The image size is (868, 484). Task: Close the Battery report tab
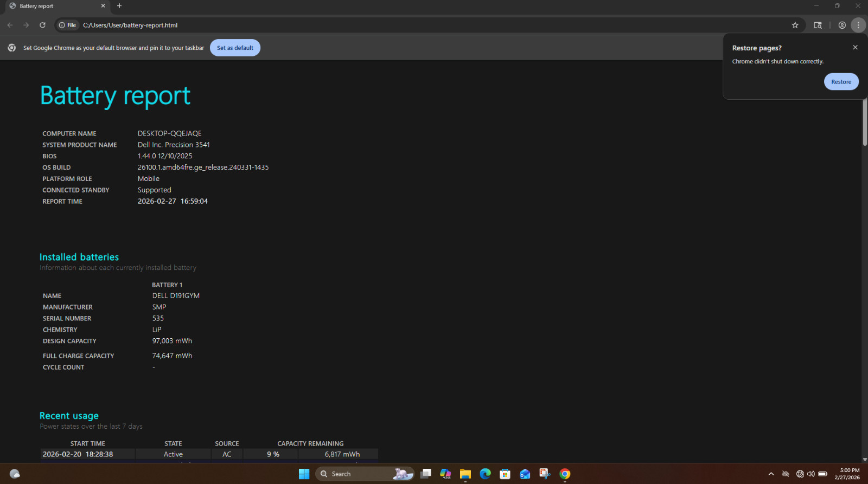pyautogui.click(x=103, y=6)
